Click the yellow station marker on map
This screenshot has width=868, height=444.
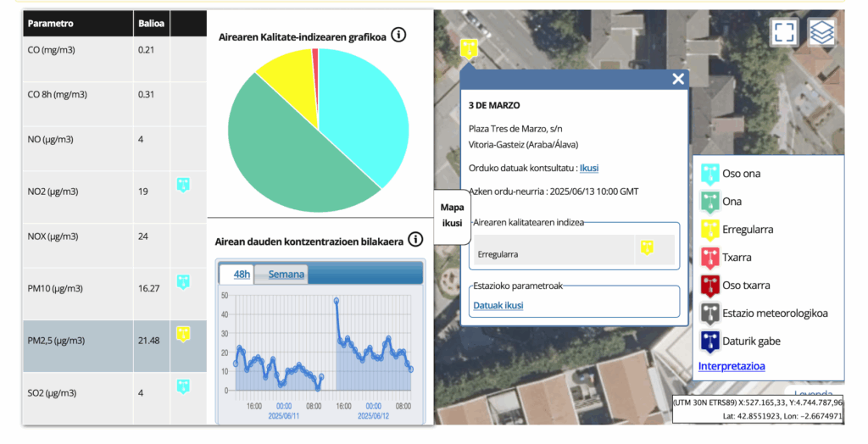(x=468, y=48)
